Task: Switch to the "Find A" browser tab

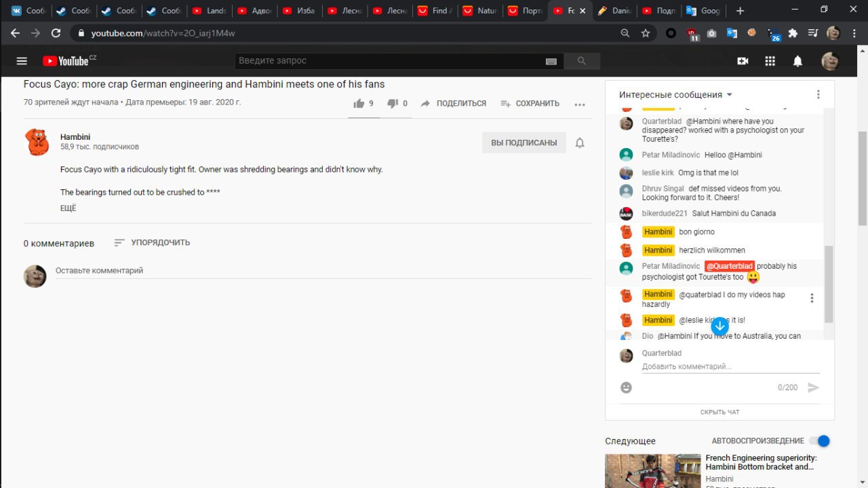Action: coord(435,11)
